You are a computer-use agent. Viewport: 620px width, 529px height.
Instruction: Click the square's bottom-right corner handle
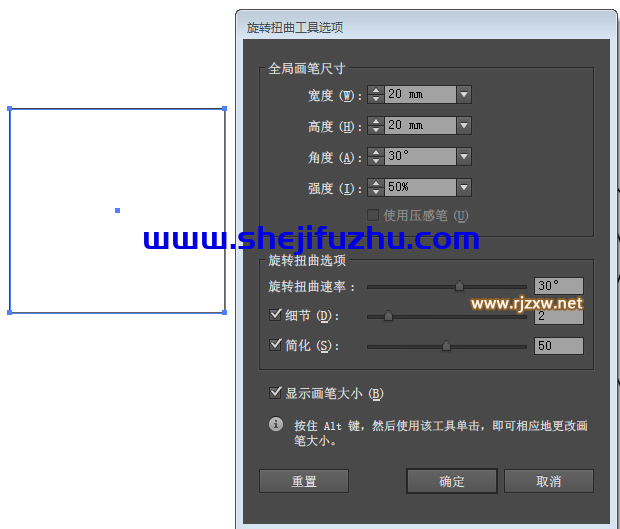[225, 312]
